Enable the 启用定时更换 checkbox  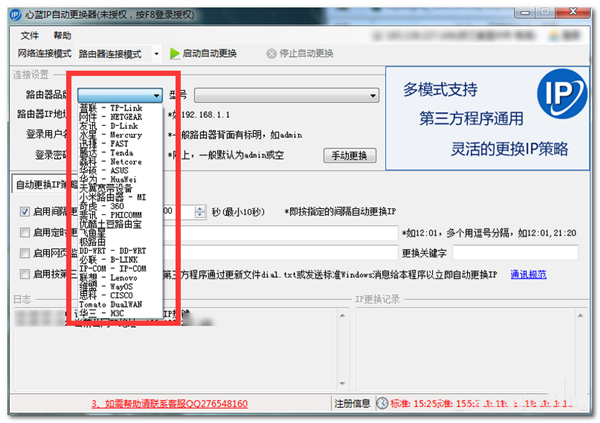pyautogui.click(x=25, y=232)
